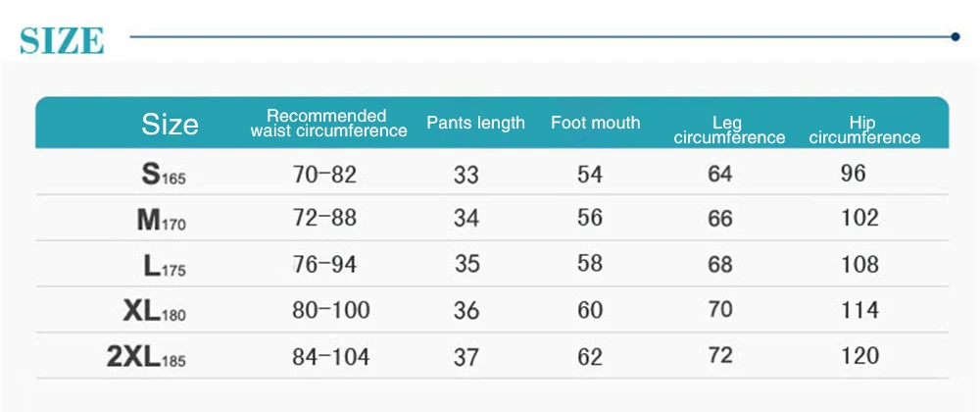This screenshot has height=412, width=980.
Task: Click the pants length value 35
Action: (467, 264)
